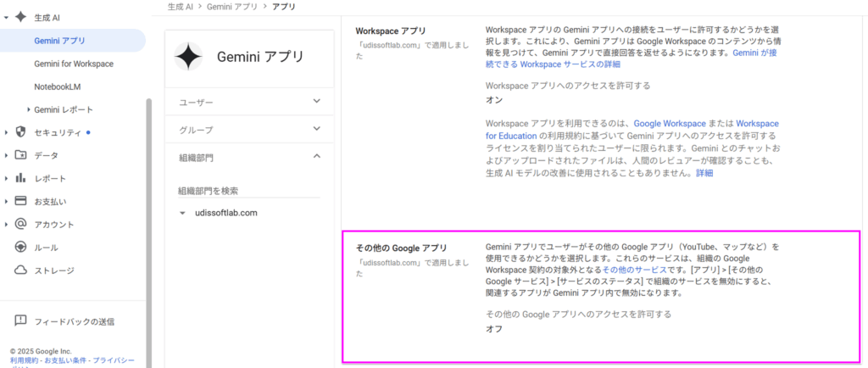The image size is (868, 368).
Task: Click the データ folder icon
Action: click(x=20, y=155)
